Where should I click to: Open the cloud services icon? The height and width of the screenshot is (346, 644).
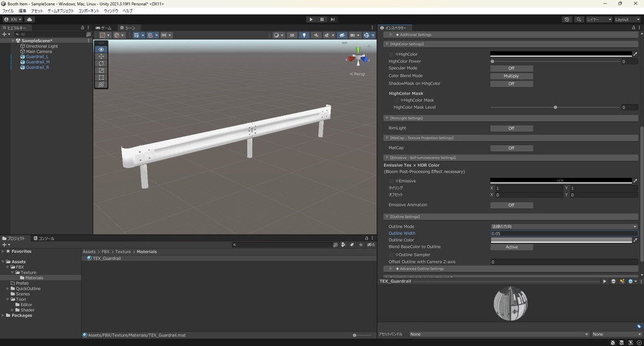tap(30, 20)
